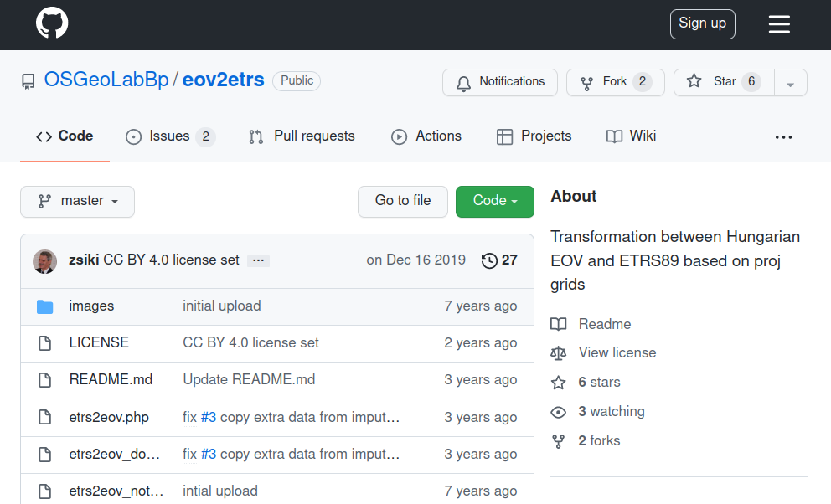The image size is (831, 504).
Task: Click the Notifications bell button
Action: coord(500,82)
